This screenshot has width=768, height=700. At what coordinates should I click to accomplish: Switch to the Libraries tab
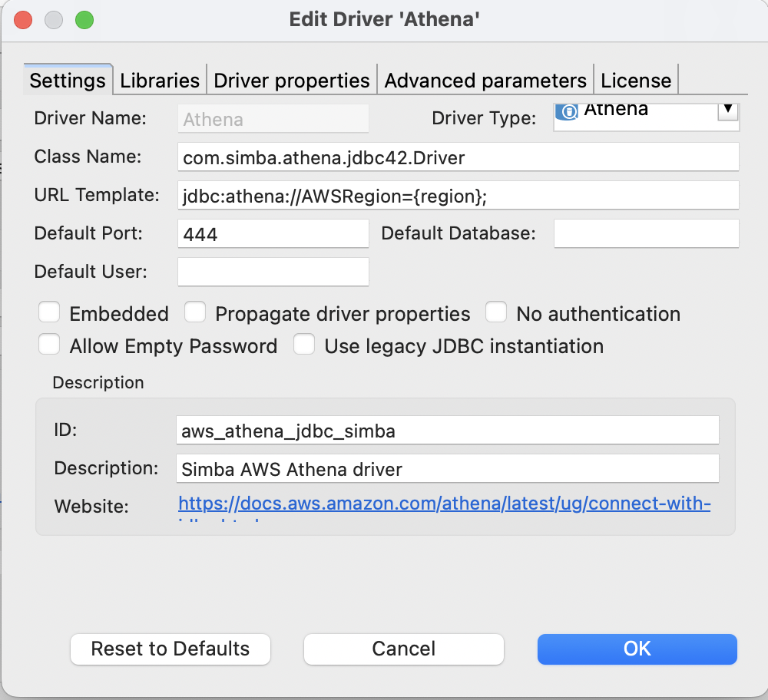[159, 80]
